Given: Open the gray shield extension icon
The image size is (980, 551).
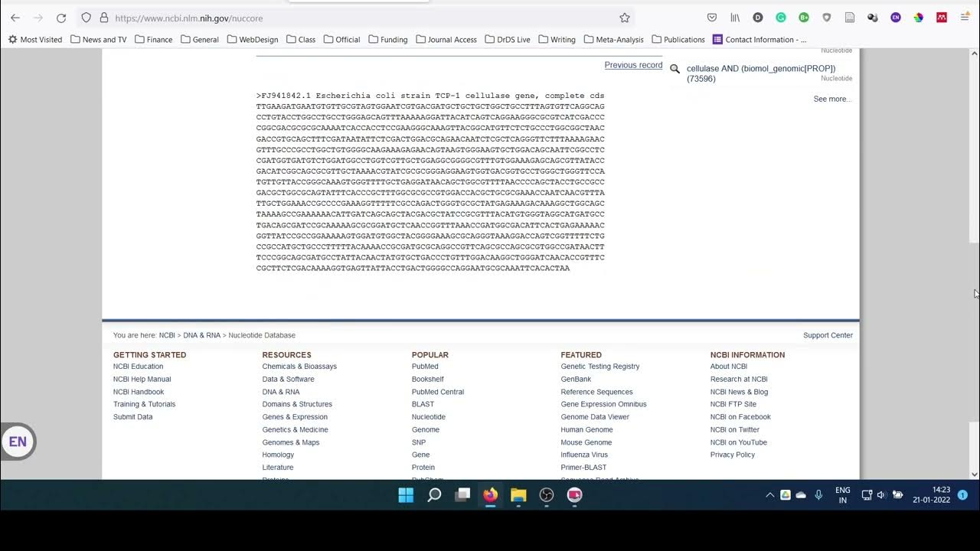Looking at the screenshot, I should pos(827,18).
